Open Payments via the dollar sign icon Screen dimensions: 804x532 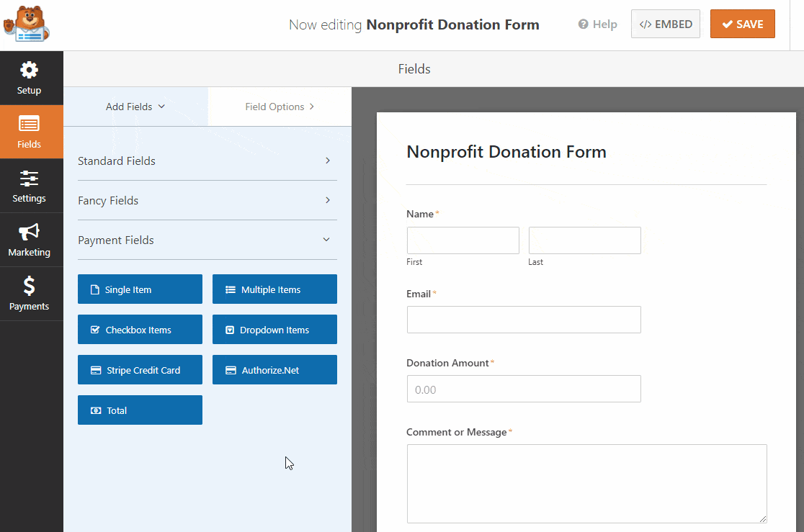click(x=30, y=286)
